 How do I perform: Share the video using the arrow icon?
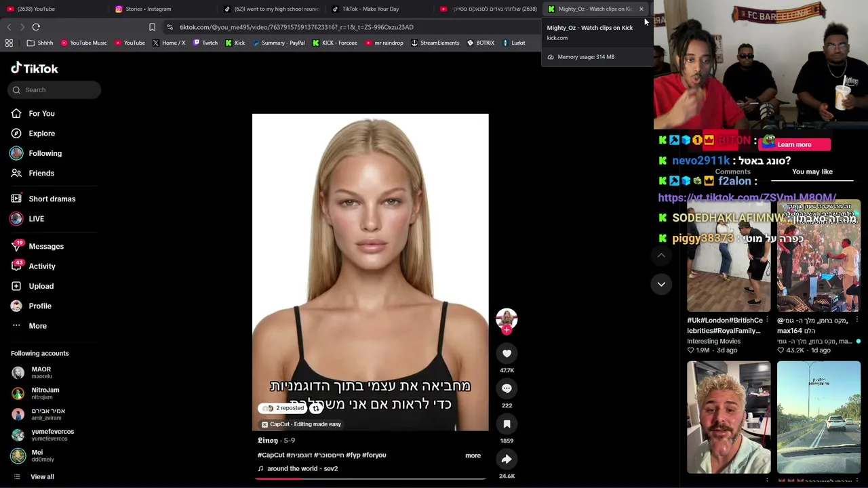[x=507, y=459]
